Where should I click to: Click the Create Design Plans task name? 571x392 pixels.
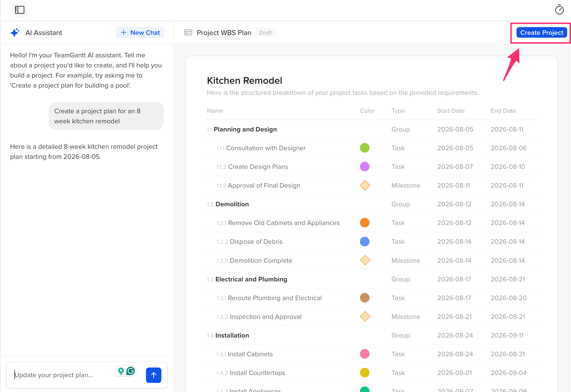coord(258,166)
